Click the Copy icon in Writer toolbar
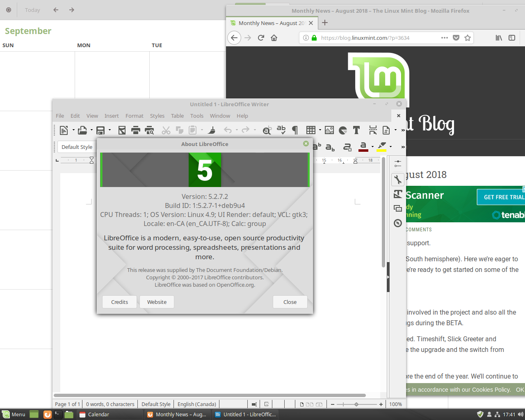The height and width of the screenshot is (420, 525). (179, 130)
